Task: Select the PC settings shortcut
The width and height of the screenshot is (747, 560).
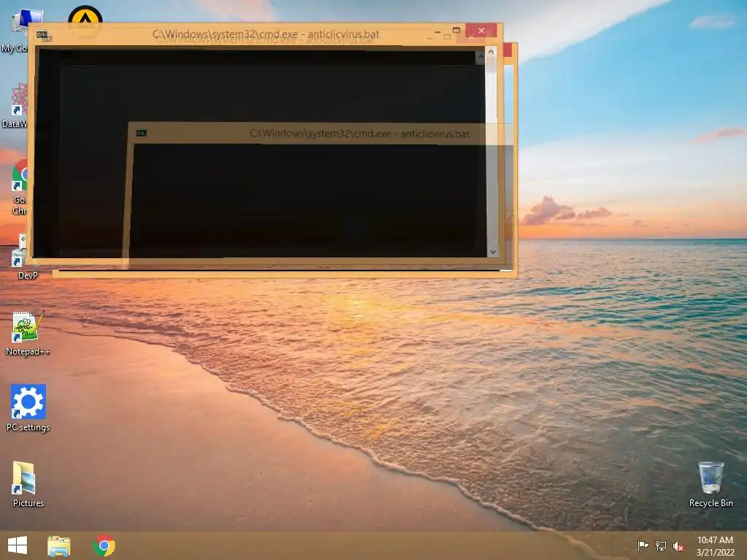Action: [x=28, y=408]
